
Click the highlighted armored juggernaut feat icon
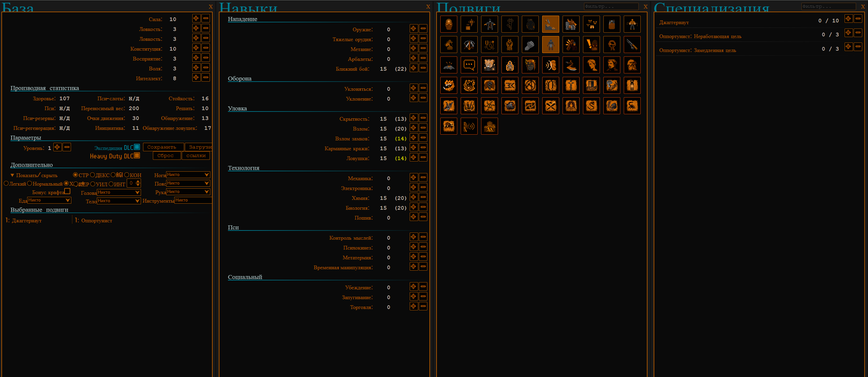550,45
